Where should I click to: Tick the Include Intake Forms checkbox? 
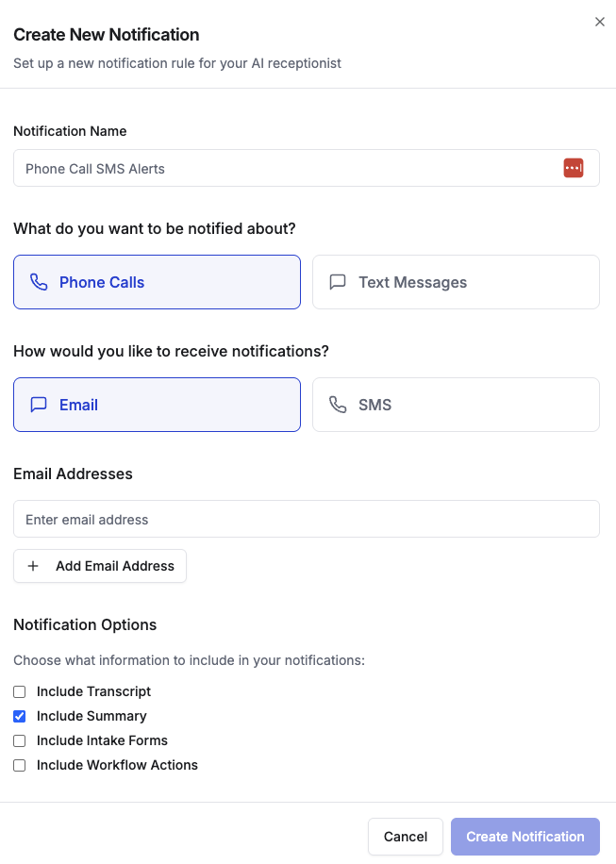19,740
